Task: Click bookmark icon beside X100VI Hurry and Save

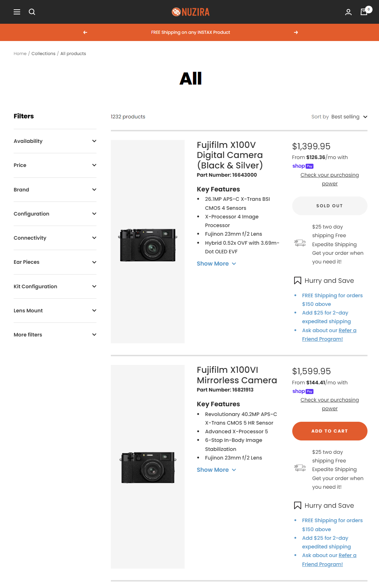Action: [298, 506]
